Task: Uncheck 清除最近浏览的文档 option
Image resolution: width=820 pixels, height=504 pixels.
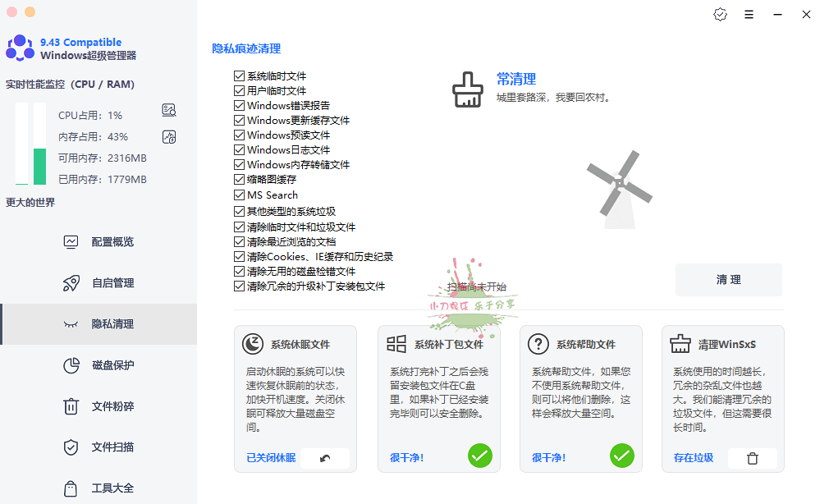Action: click(x=240, y=242)
